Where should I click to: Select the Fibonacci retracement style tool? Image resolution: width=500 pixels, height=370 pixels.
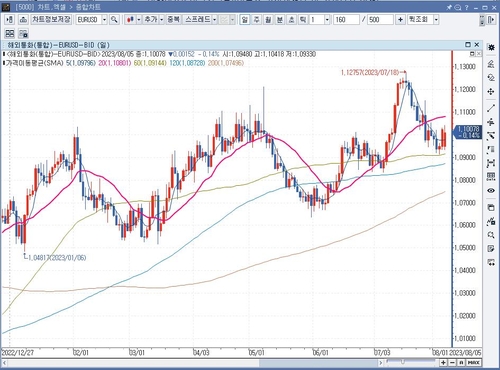pos(491,150)
